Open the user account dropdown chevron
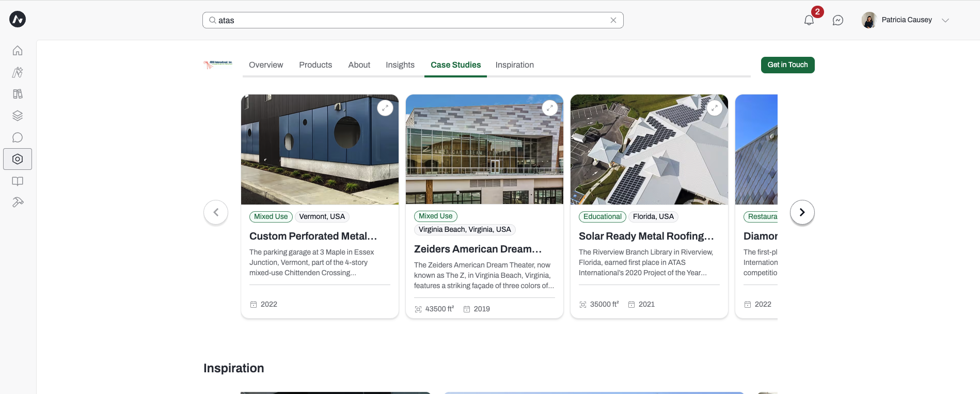Screen dimensions: 980x394 tap(945, 20)
